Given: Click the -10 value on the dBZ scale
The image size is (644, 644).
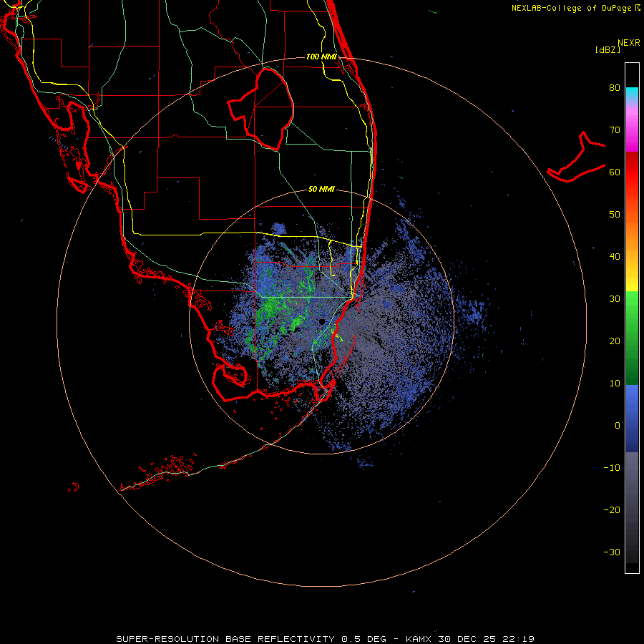Looking at the screenshot, I should 612,468.
